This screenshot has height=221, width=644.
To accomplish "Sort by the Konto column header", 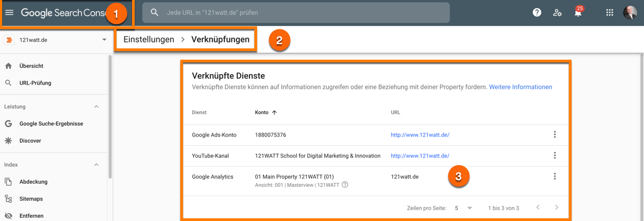I will (x=266, y=112).
